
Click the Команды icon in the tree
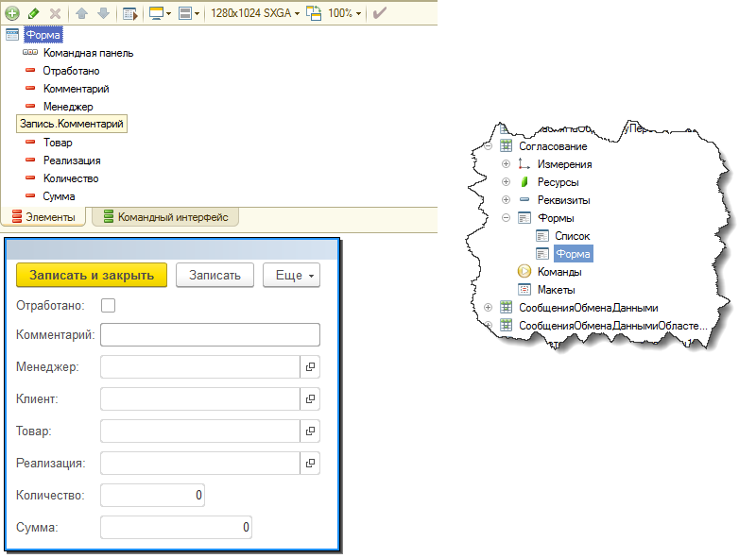524,271
